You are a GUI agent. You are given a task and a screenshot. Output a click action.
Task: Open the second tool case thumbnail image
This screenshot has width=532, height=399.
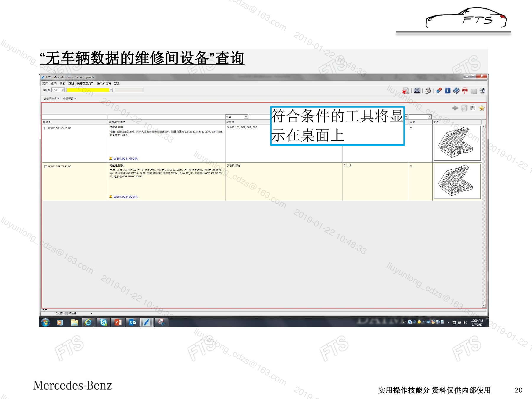point(457,181)
